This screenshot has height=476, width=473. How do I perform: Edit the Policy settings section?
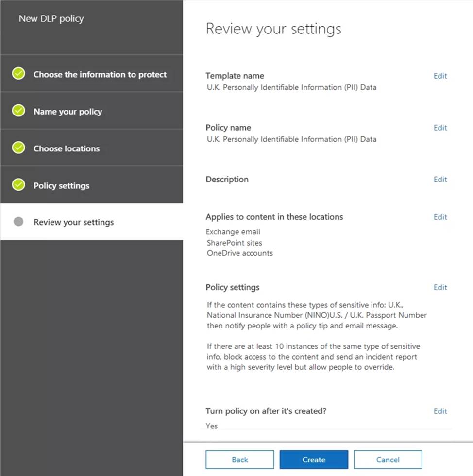(440, 287)
